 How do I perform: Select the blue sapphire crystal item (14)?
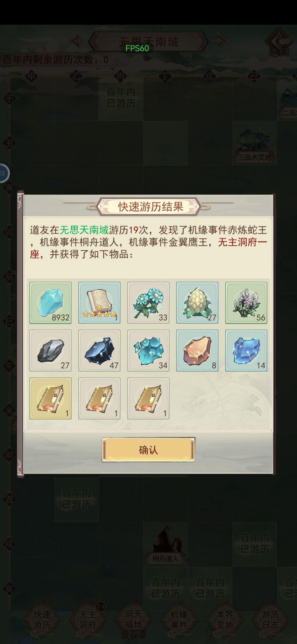(x=246, y=350)
